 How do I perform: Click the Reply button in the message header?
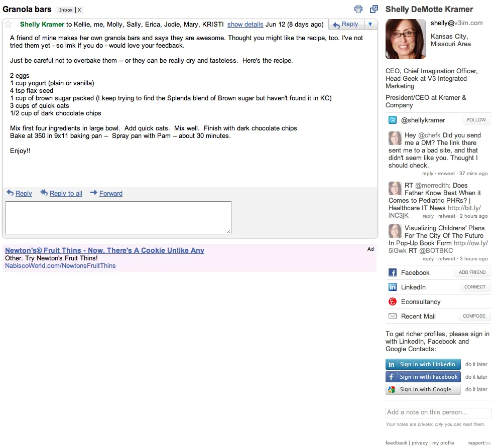pyautogui.click(x=345, y=24)
